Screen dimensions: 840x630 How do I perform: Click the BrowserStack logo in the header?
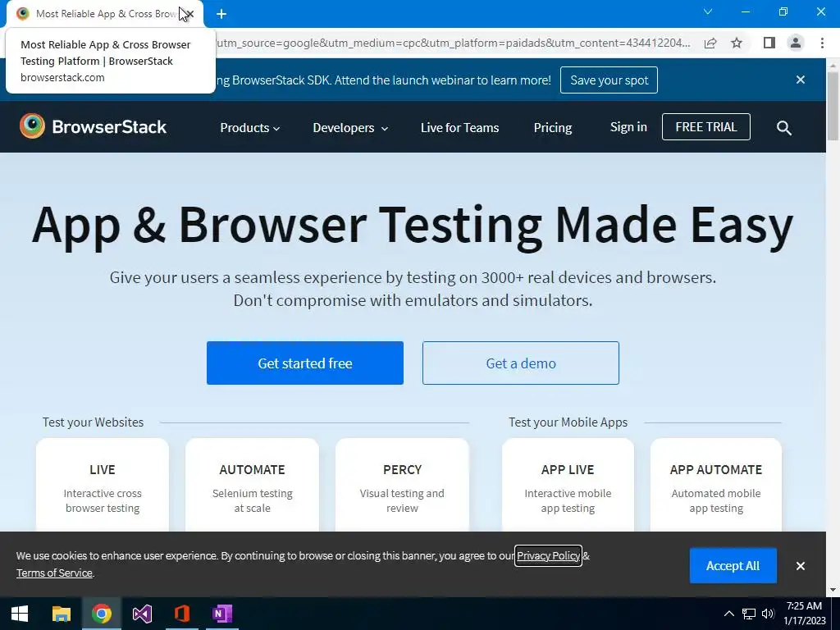pos(94,127)
